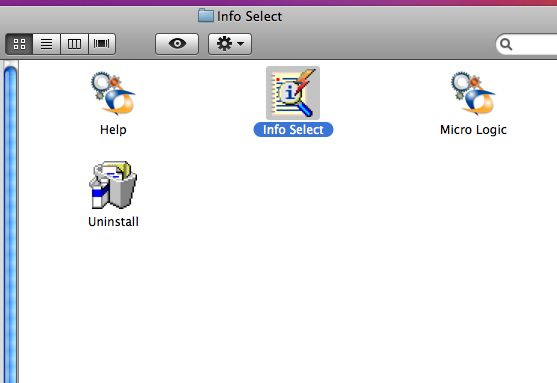Focus the Finder search field

(x=528, y=44)
